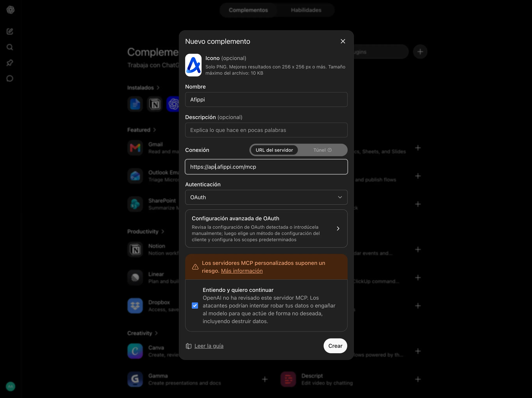Viewport: 532px width, 398px height.
Task: Add the plugin in the Notion row via plus
Action: coord(418,249)
